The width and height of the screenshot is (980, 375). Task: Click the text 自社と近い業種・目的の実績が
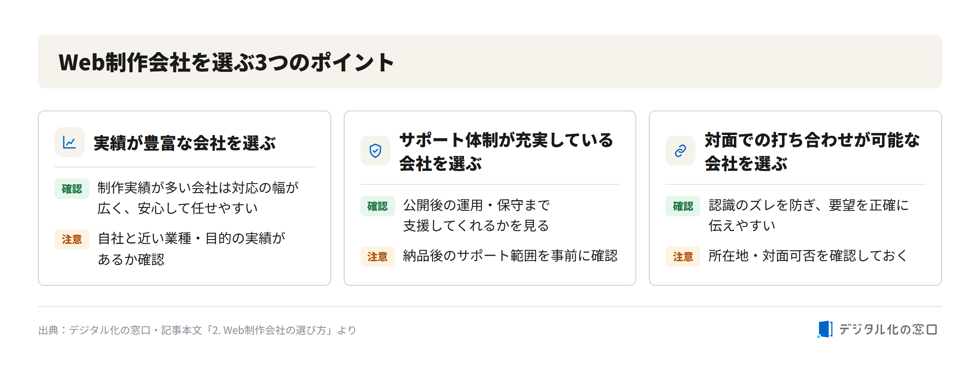pos(192,238)
